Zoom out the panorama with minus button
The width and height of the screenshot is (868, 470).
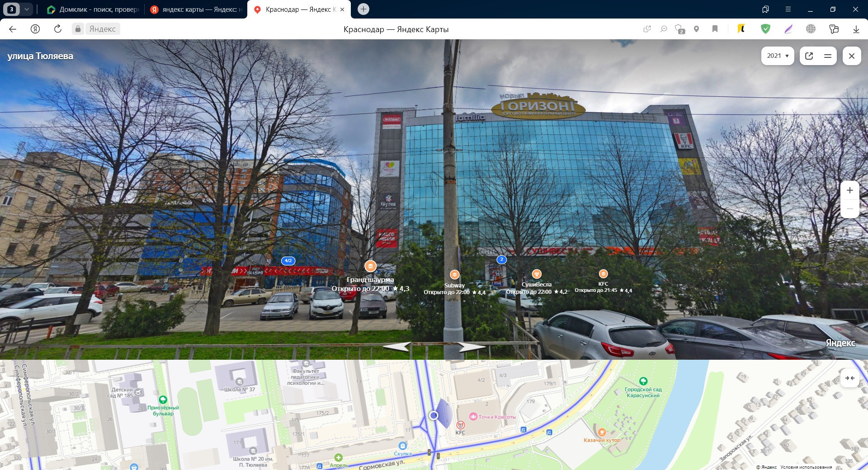[850, 209]
